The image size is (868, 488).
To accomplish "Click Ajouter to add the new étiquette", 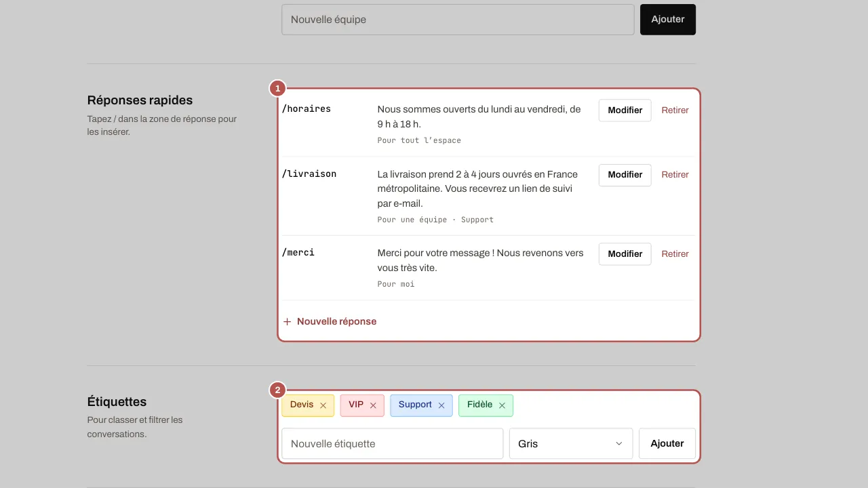I will click(667, 443).
